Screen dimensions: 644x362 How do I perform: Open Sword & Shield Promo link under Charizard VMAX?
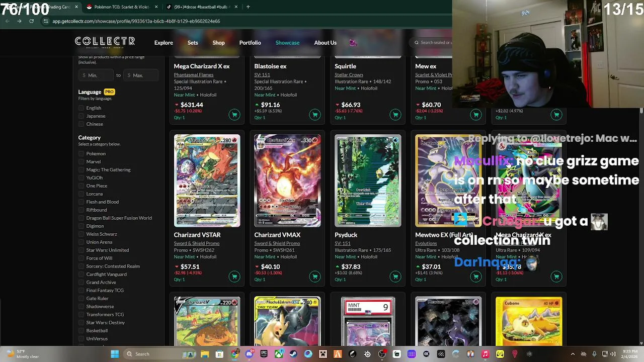(x=277, y=243)
